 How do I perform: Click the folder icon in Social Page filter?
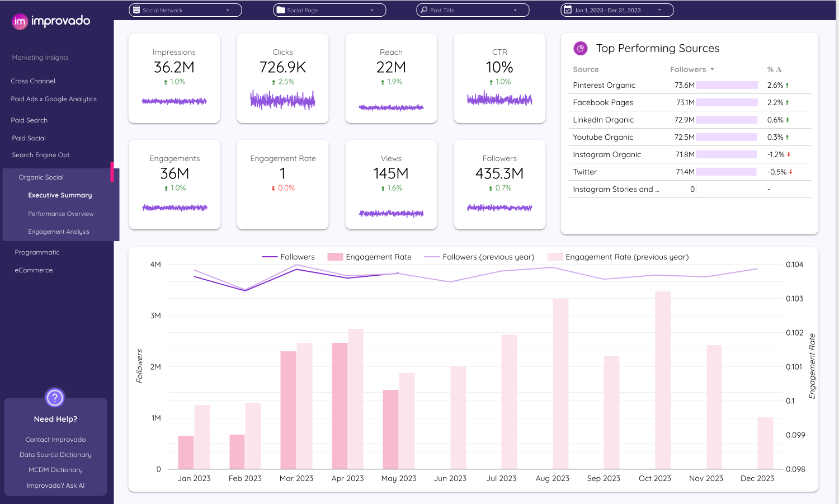[x=281, y=10]
